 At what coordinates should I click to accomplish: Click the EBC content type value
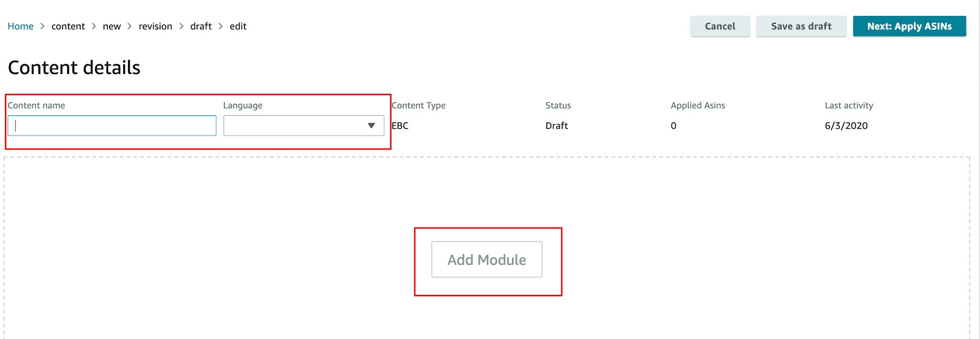click(400, 126)
